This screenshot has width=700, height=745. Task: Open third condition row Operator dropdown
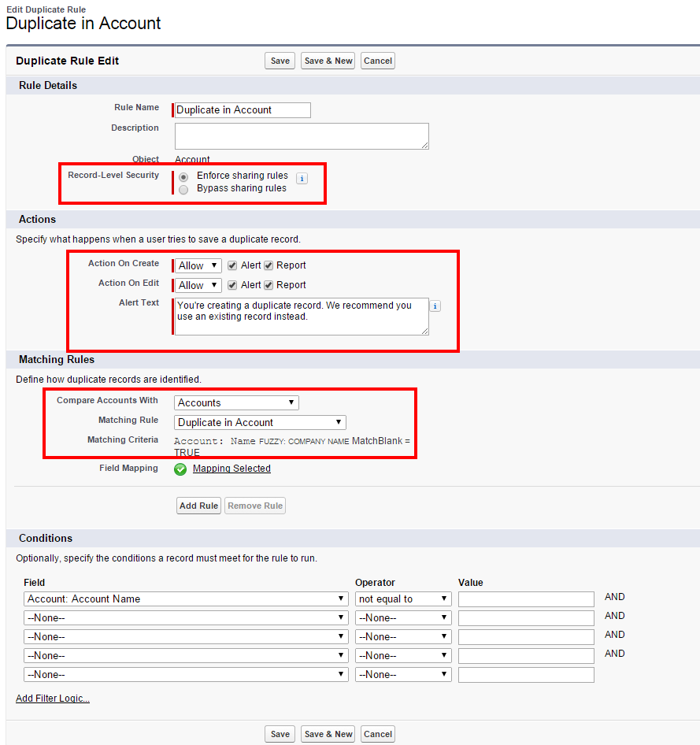pyautogui.click(x=403, y=636)
